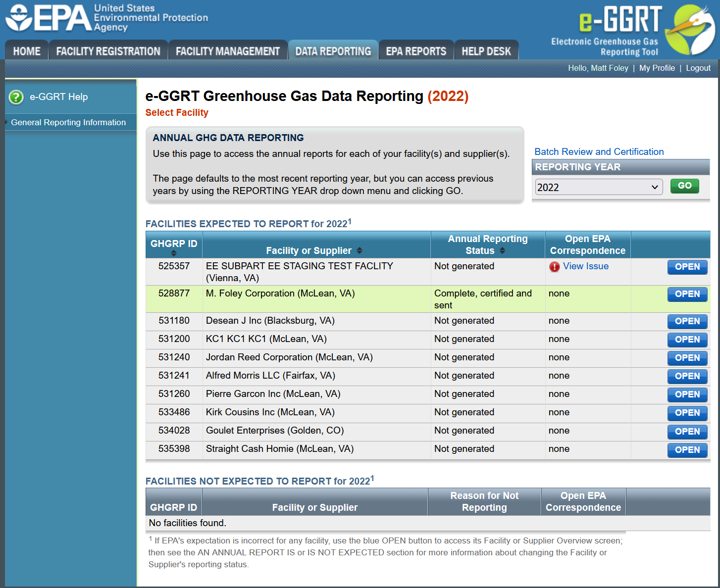
Task: Select the Desean J Inc (Blacksburg, VA) row text
Action: click(270, 320)
